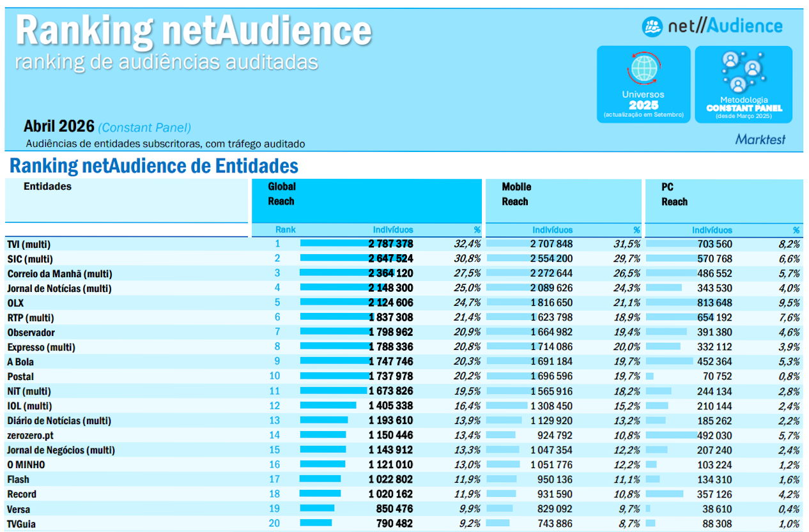This screenshot has height=532, width=809.
Task: Click the mobile reach value 924 792
Action: tap(555, 435)
